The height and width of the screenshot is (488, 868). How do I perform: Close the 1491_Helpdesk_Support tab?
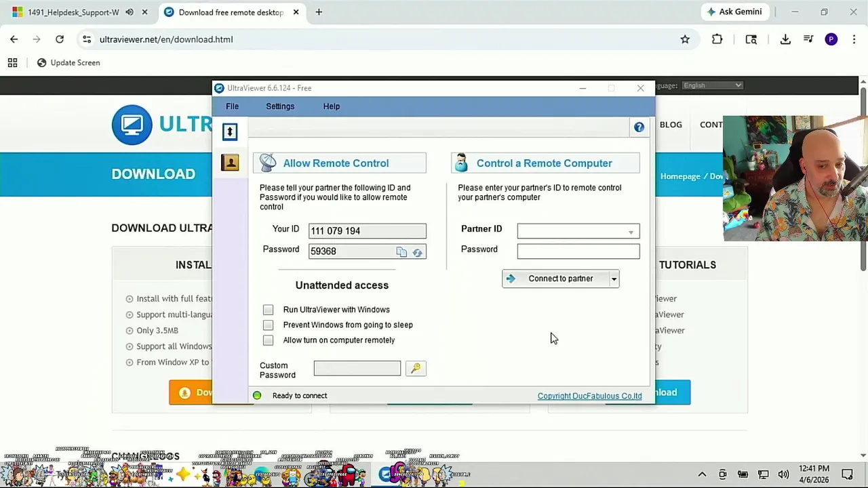pos(144,12)
